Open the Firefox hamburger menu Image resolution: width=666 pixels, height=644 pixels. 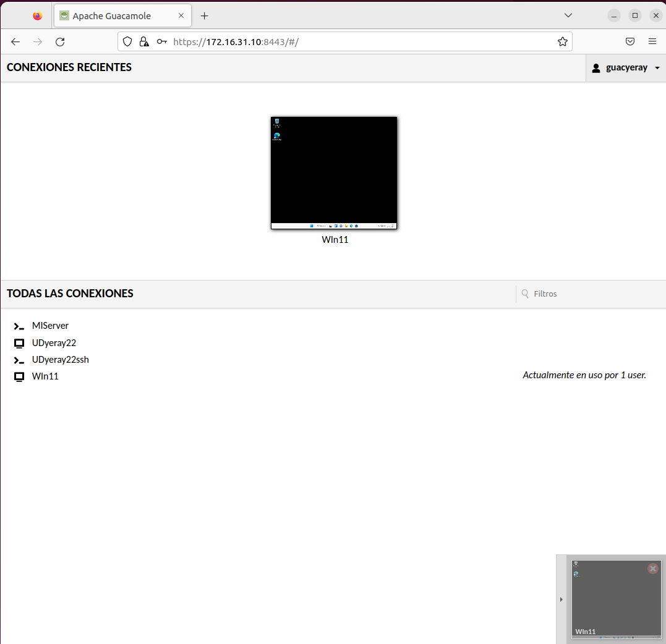pos(652,41)
